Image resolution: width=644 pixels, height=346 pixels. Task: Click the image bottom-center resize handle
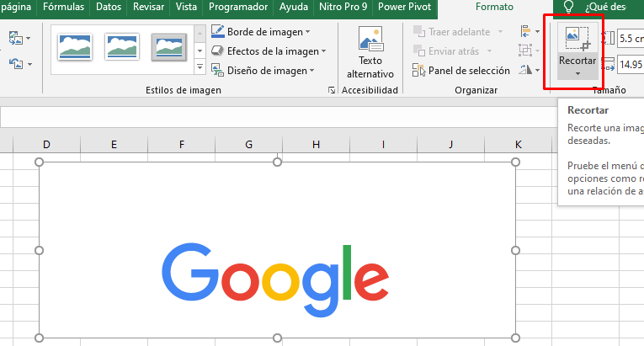click(277, 338)
